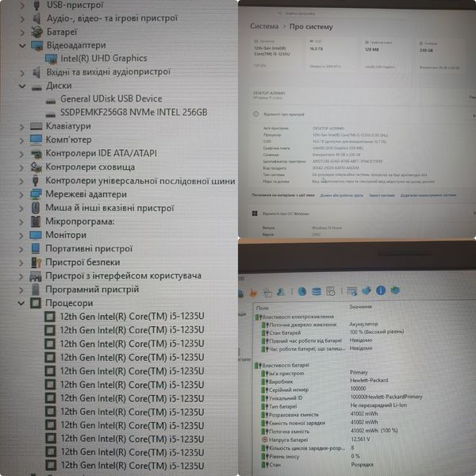Click the SSDPEMKF256G8 NVMe drive icon

pyautogui.click(x=51, y=115)
